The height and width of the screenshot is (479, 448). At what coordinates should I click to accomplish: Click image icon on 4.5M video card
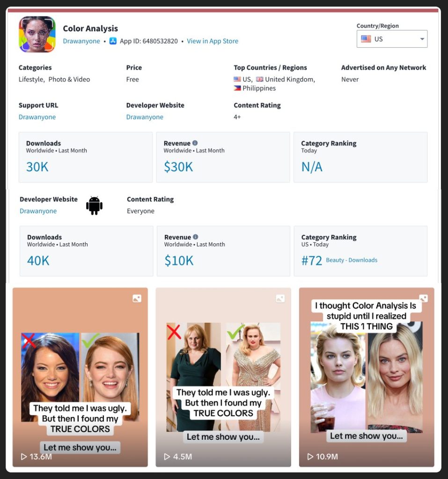(280, 298)
